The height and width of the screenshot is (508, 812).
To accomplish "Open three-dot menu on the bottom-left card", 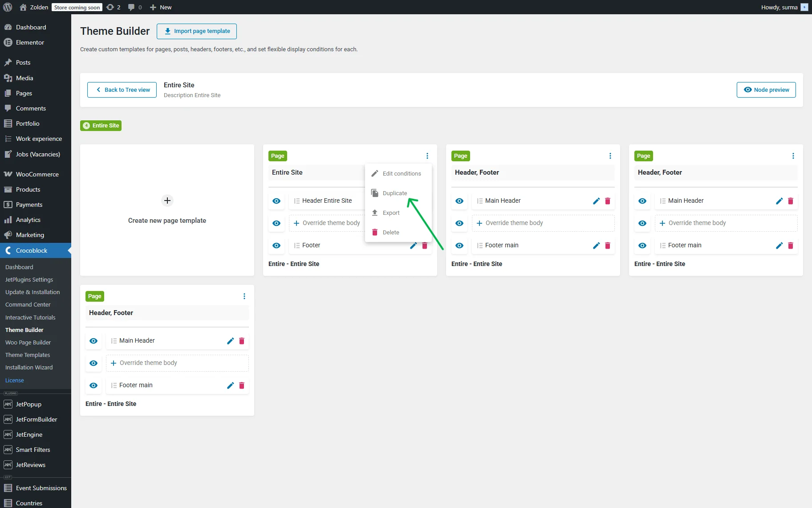I will (244, 296).
